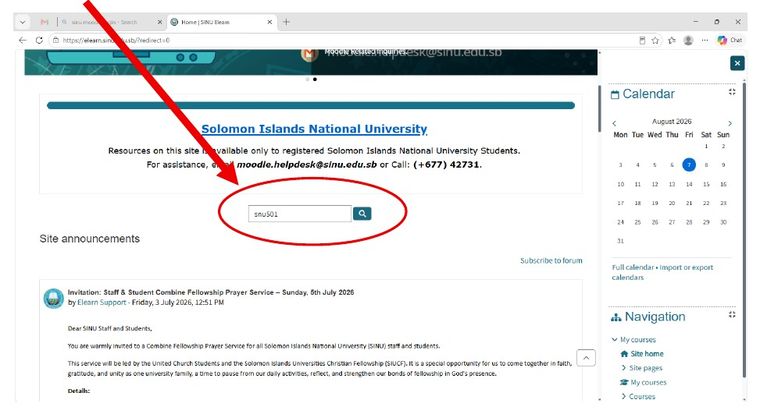The width and height of the screenshot is (760, 414).
Task: Bookmark this page with the star icon
Action: point(655,40)
